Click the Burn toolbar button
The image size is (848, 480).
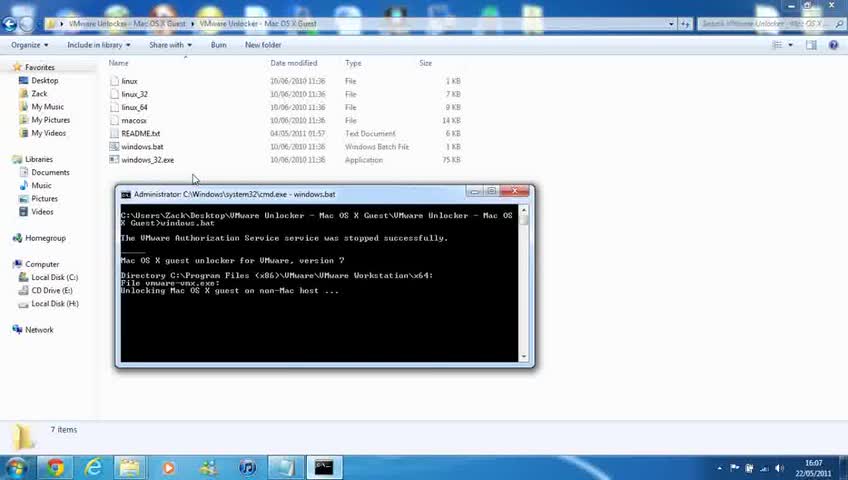(218, 45)
